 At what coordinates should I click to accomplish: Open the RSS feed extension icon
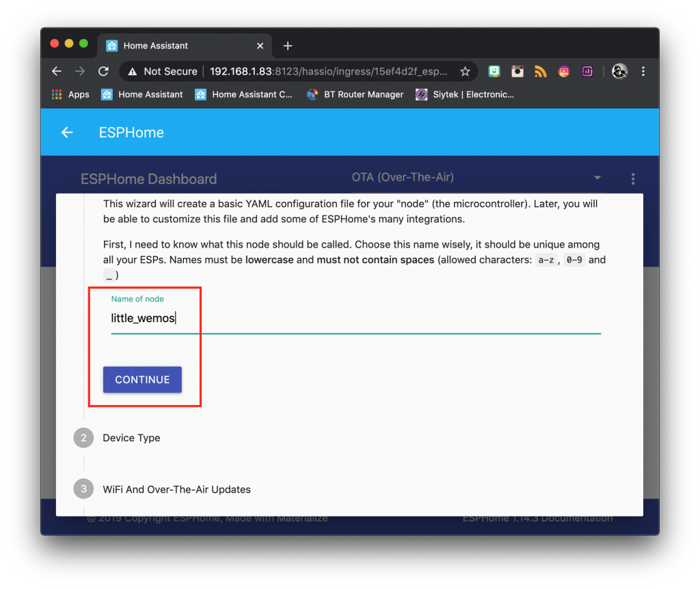tap(540, 72)
